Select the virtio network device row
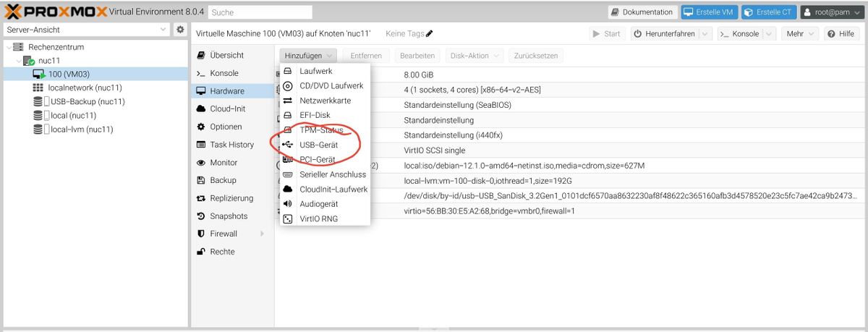This screenshot has width=868, height=332. [x=571, y=211]
